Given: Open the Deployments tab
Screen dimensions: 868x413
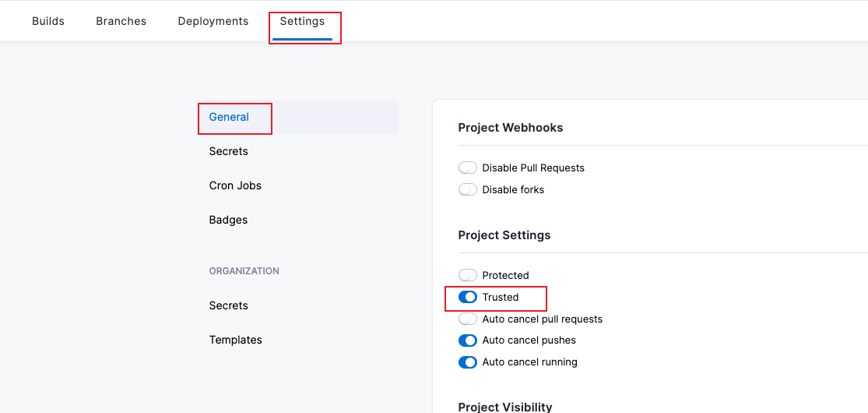Looking at the screenshot, I should pos(213,21).
